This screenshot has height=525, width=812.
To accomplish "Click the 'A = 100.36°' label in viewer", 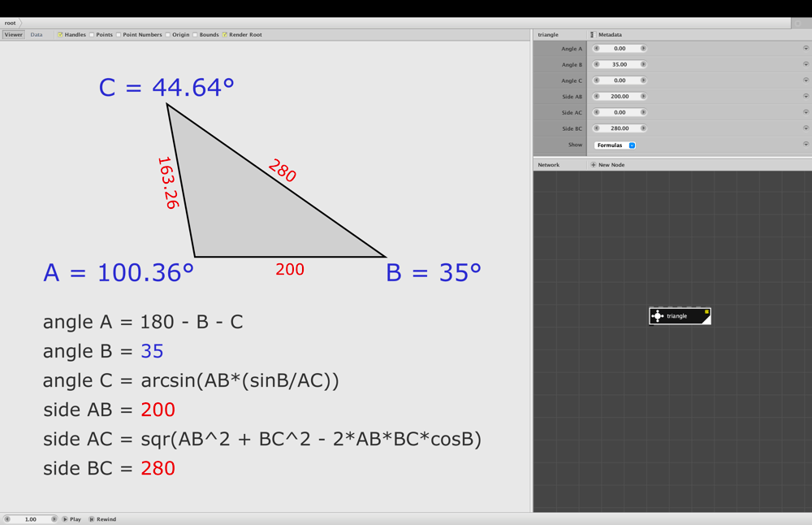I will click(x=119, y=272).
